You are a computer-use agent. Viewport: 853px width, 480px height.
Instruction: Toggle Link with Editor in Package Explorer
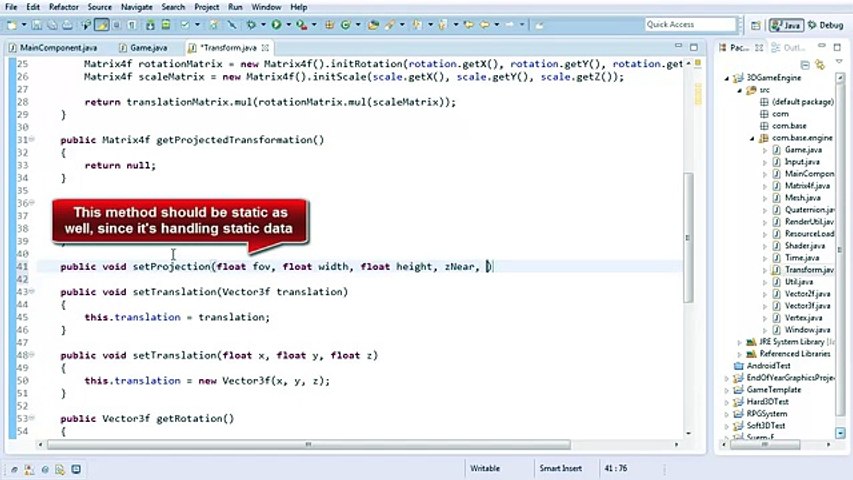coord(820,65)
